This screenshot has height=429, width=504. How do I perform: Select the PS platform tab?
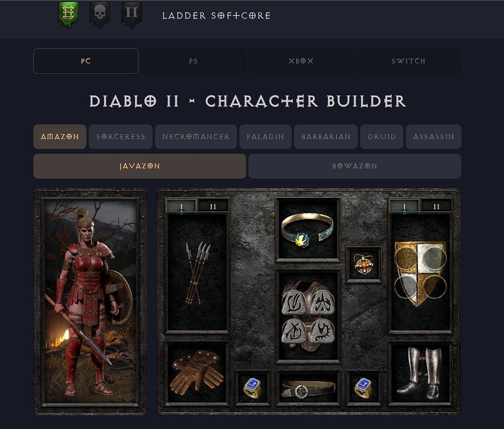[x=193, y=61]
